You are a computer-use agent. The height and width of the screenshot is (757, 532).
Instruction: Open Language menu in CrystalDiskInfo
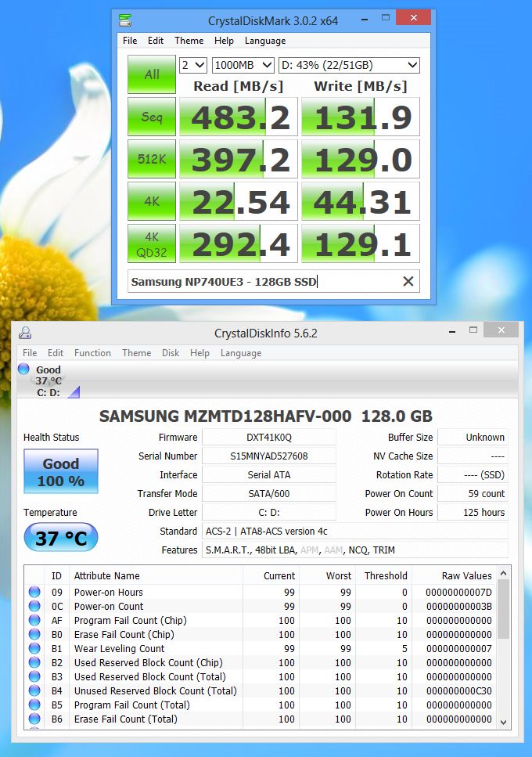[x=241, y=353]
